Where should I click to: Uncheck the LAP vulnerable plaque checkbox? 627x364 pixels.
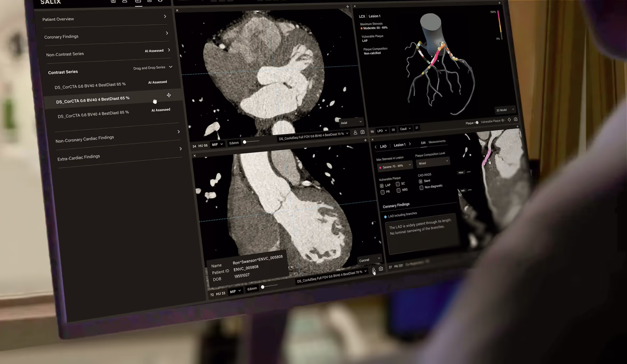[381, 186]
